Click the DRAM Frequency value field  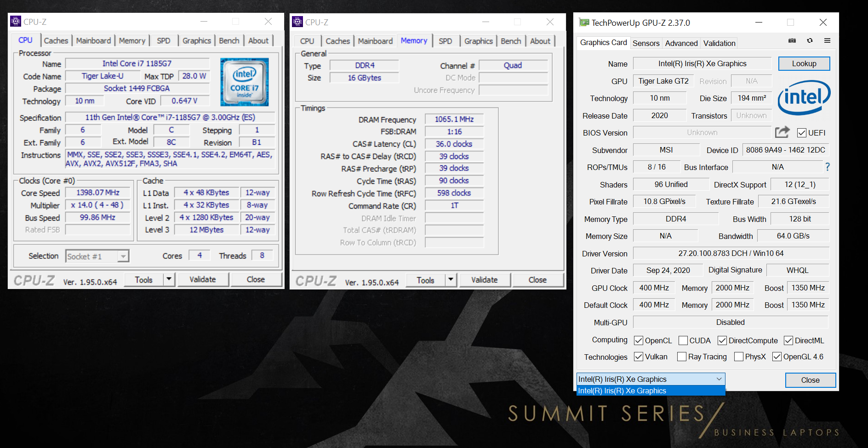coord(454,119)
